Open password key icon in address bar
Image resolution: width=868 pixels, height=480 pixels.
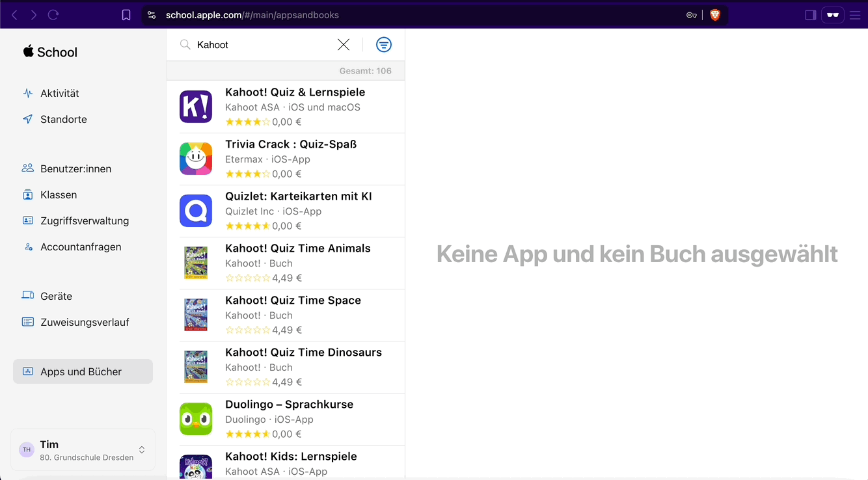tap(692, 15)
